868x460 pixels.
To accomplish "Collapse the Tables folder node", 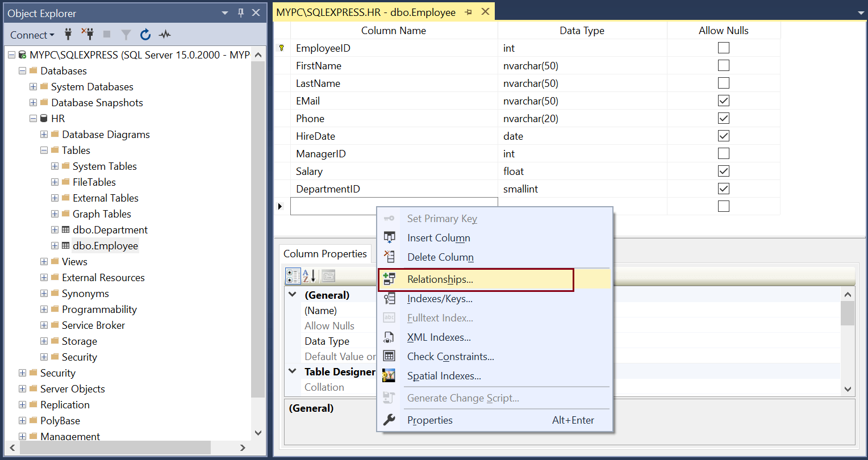I will click(x=44, y=150).
